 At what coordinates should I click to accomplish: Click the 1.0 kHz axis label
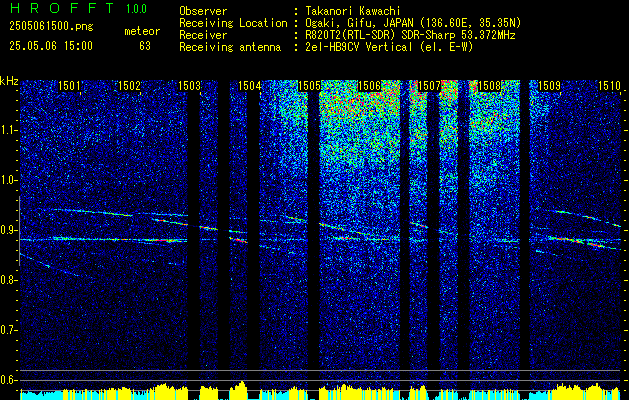pos(8,180)
